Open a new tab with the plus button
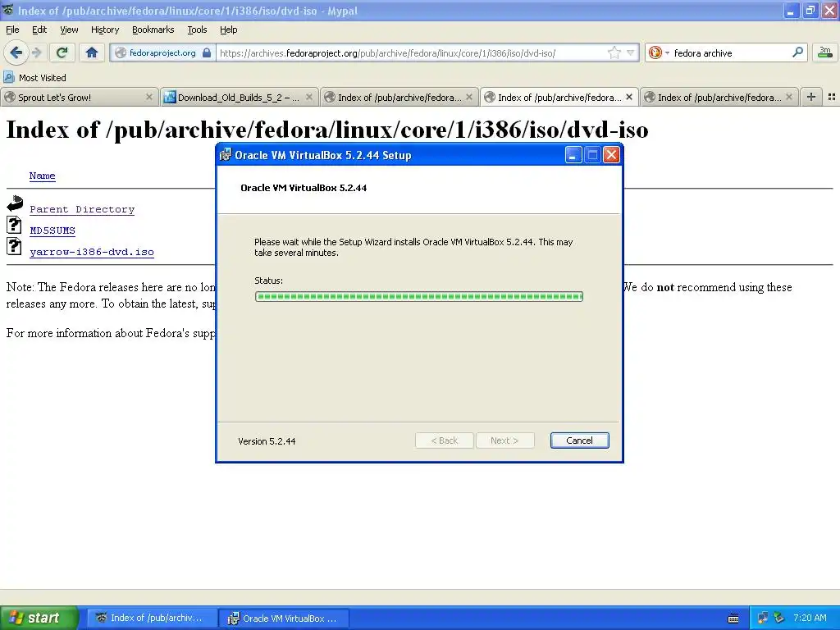 click(x=811, y=97)
